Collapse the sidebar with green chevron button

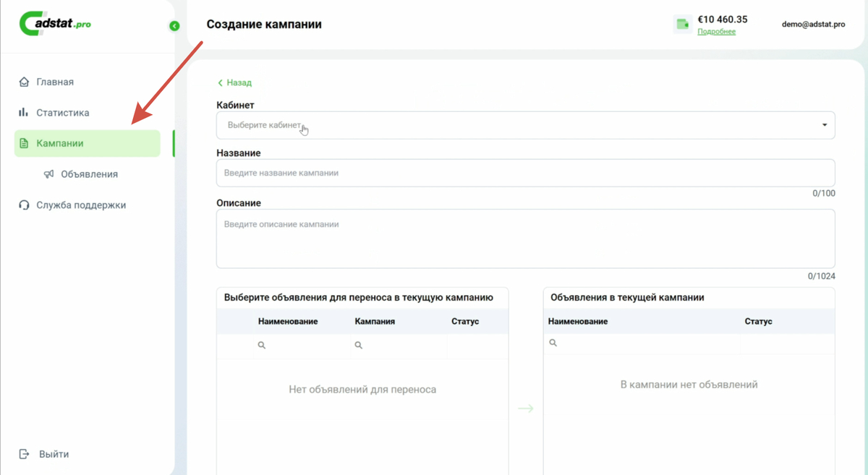pos(174,26)
